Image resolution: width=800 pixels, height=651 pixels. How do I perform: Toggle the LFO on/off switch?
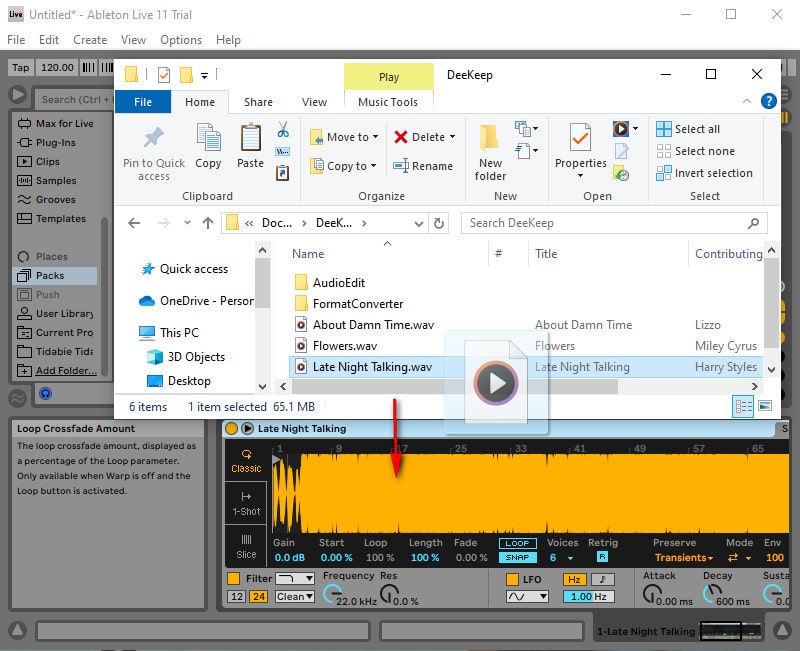tap(512, 580)
